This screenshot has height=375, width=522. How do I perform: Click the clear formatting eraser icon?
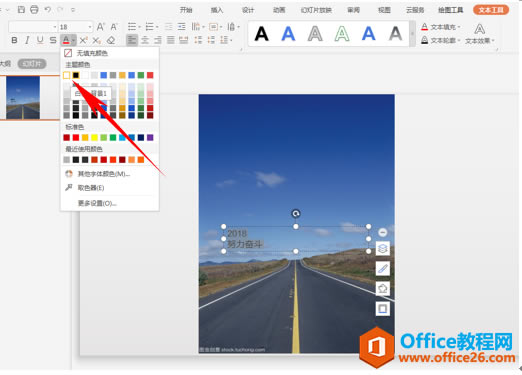point(111,40)
